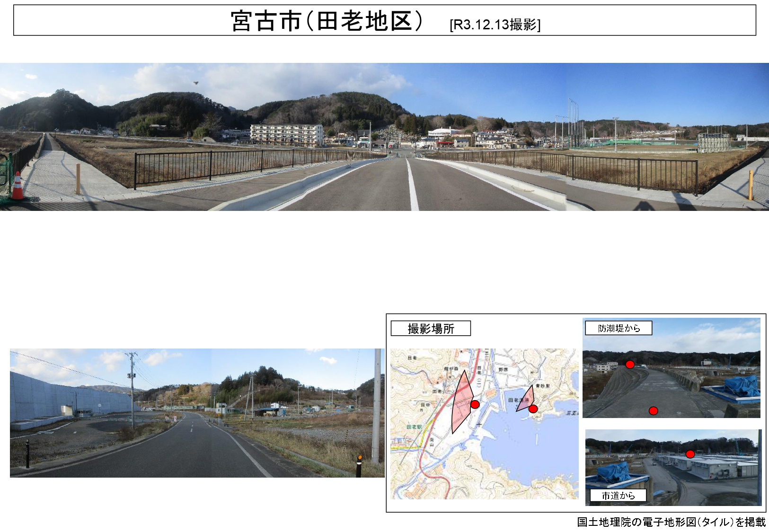Select the 市道から label

pyautogui.click(x=618, y=496)
